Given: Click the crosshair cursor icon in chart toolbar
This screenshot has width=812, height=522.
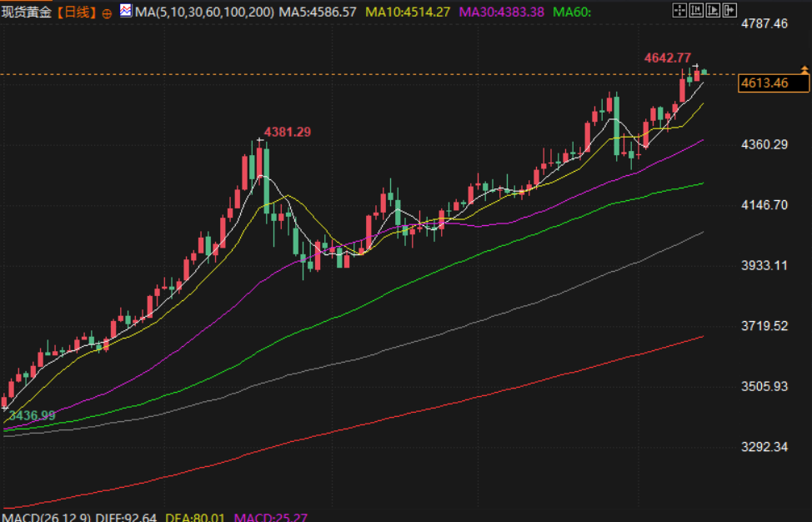Looking at the screenshot, I should (x=679, y=10).
